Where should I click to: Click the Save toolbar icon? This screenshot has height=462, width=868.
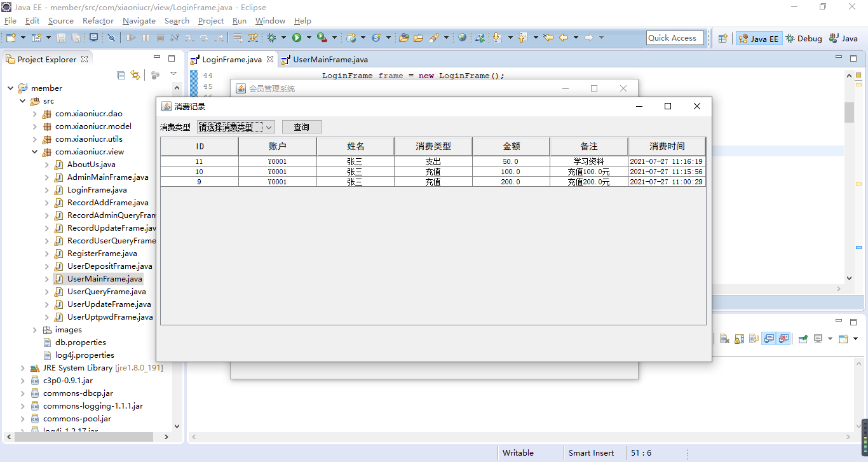pyautogui.click(x=61, y=37)
